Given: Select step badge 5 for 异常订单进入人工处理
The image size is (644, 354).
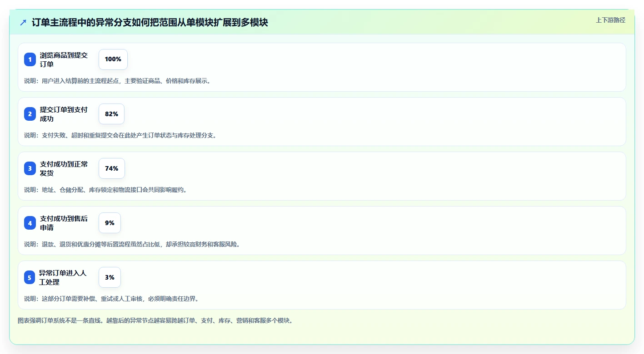Looking at the screenshot, I should coord(30,277).
